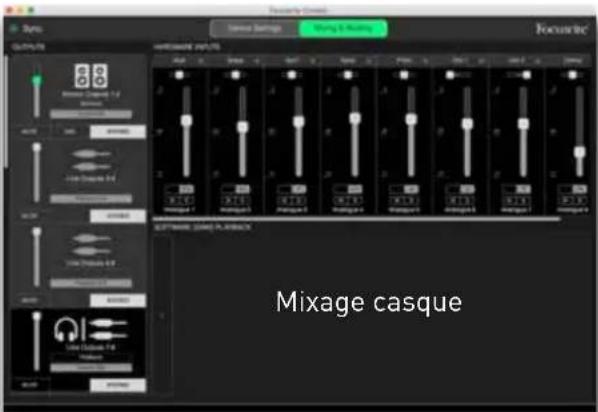Mute the Analogue 3 channel with its M button
Viewport: 598px width, 412px height.
[285, 200]
